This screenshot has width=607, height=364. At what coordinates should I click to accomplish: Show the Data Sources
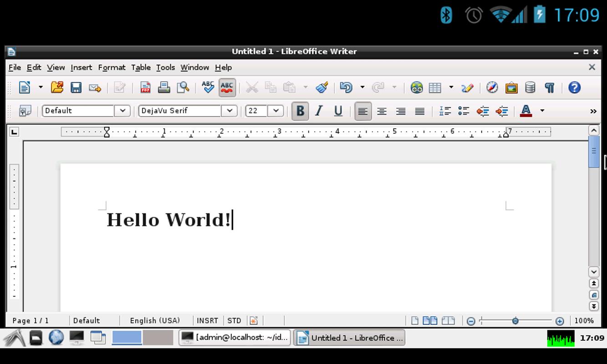point(530,87)
